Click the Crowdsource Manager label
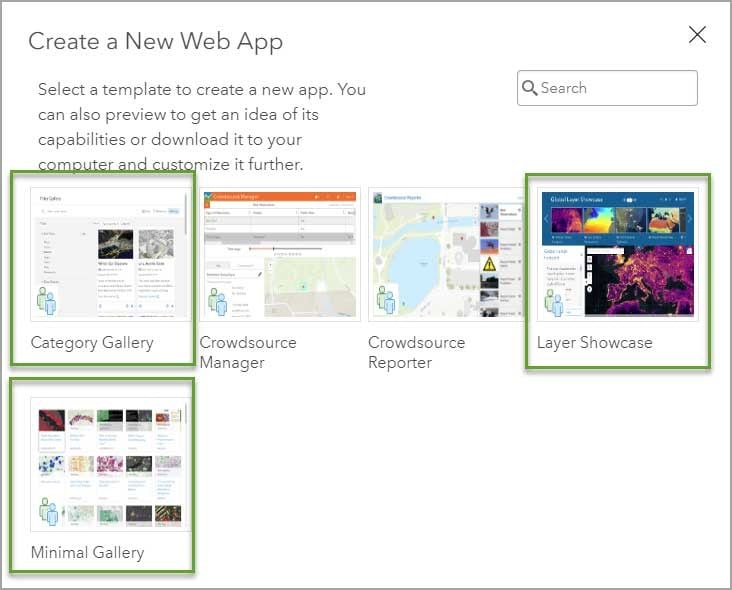732x590 pixels. pyautogui.click(x=248, y=352)
